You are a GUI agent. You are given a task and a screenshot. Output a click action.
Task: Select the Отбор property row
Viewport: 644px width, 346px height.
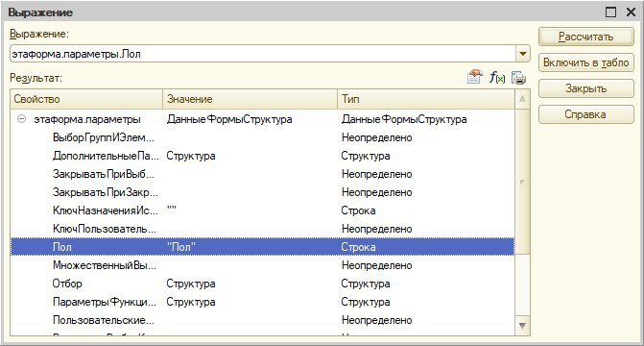(x=262, y=284)
